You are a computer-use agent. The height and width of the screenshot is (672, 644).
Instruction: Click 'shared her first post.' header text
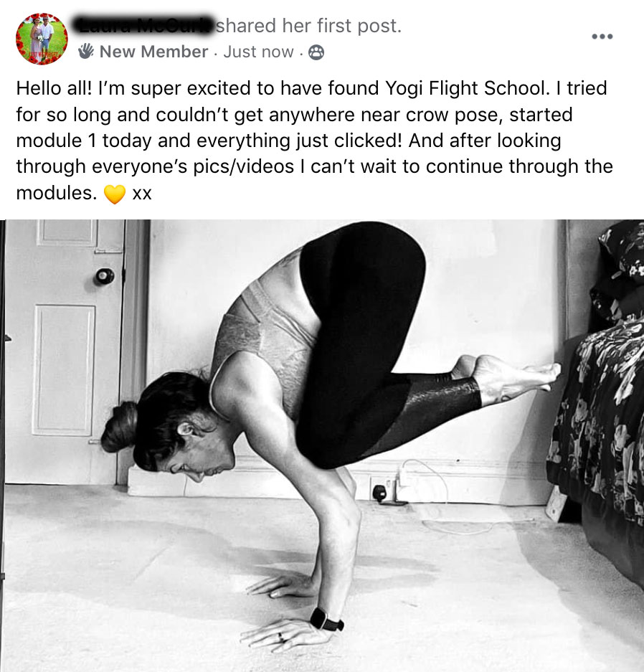tap(308, 26)
